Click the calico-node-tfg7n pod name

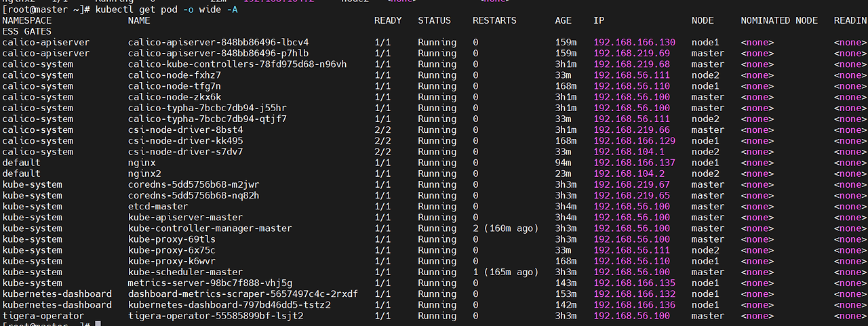(x=174, y=86)
